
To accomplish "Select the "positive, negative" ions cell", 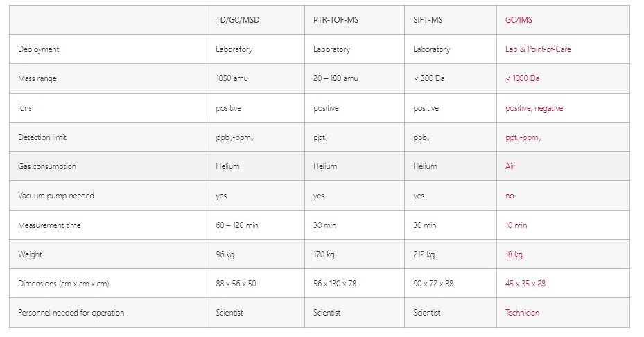I will 534,108.
